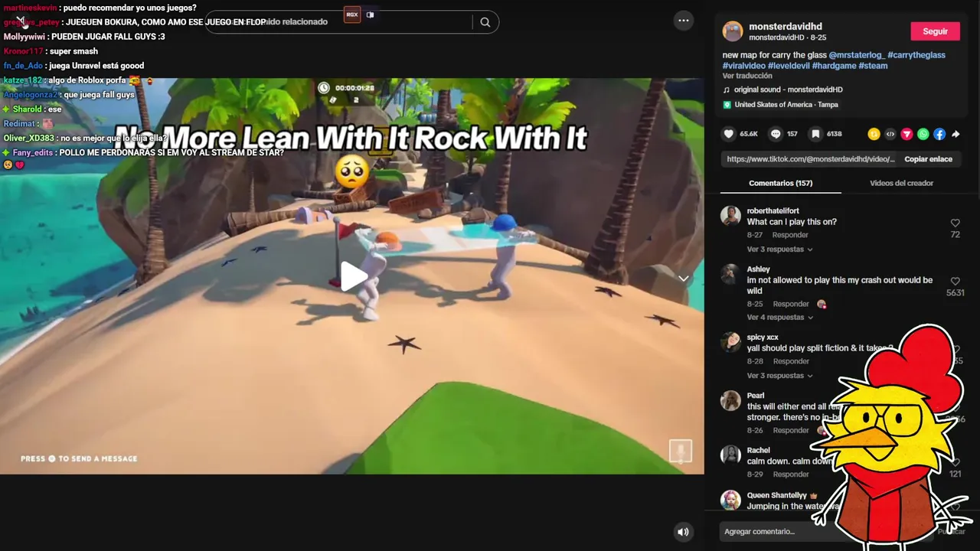Click the RGX badge in top bar
This screenshot has width=980, height=551.
(352, 15)
